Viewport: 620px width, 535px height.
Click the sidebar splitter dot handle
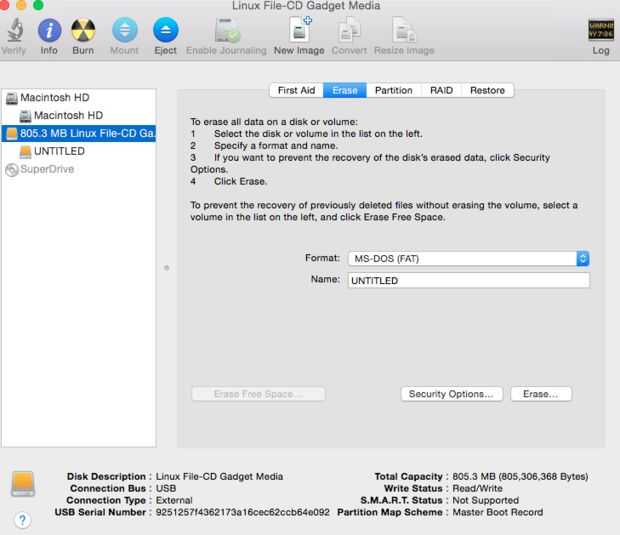pyautogui.click(x=166, y=268)
